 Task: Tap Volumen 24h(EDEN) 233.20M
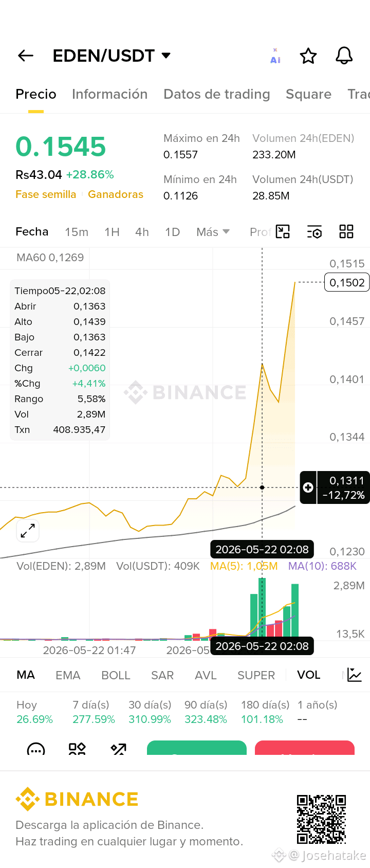(x=303, y=146)
